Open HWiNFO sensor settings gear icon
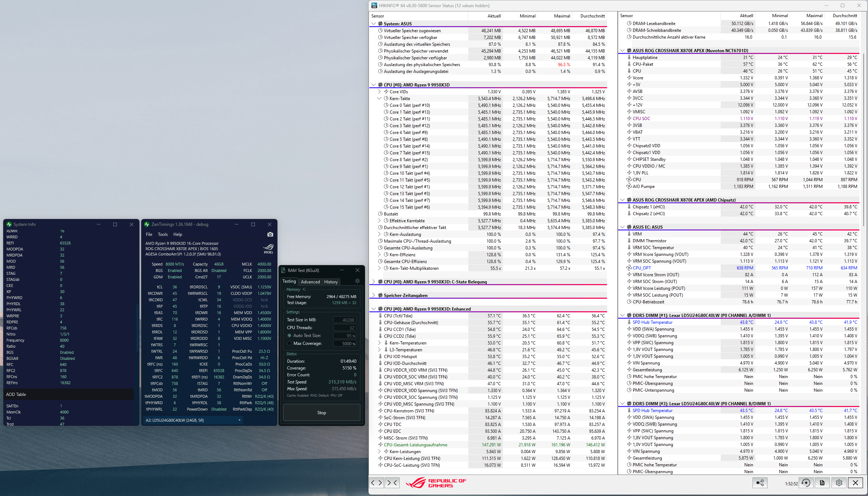 pos(839,483)
